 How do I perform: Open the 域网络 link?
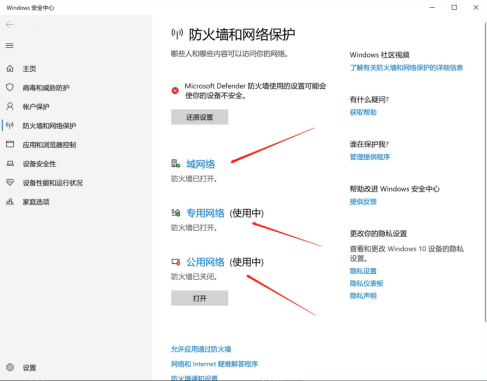pyautogui.click(x=200, y=164)
